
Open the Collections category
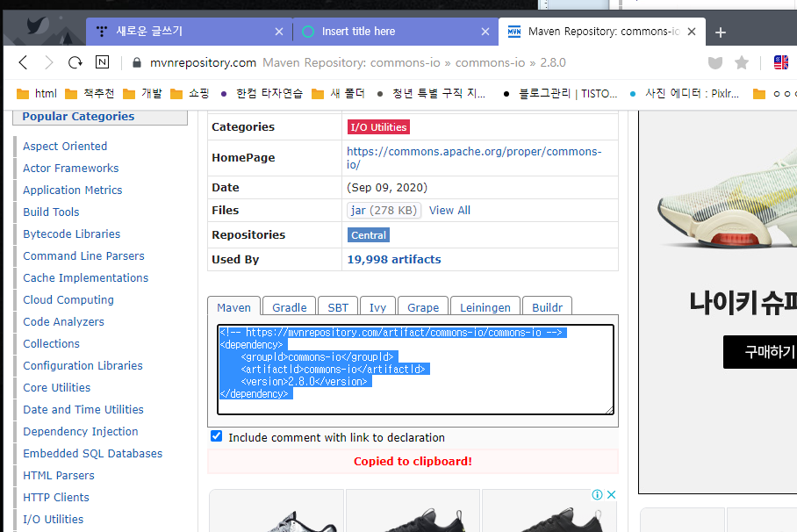point(51,344)
